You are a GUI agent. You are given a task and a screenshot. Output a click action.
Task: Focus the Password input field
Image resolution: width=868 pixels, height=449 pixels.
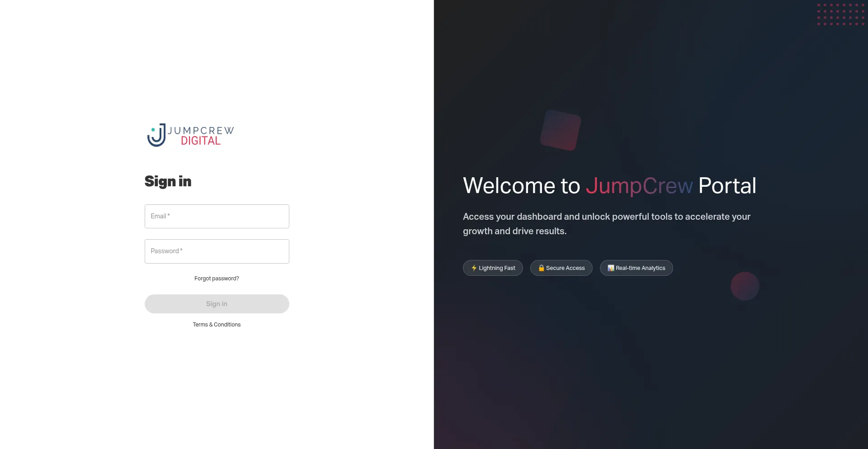coord(217,251)
